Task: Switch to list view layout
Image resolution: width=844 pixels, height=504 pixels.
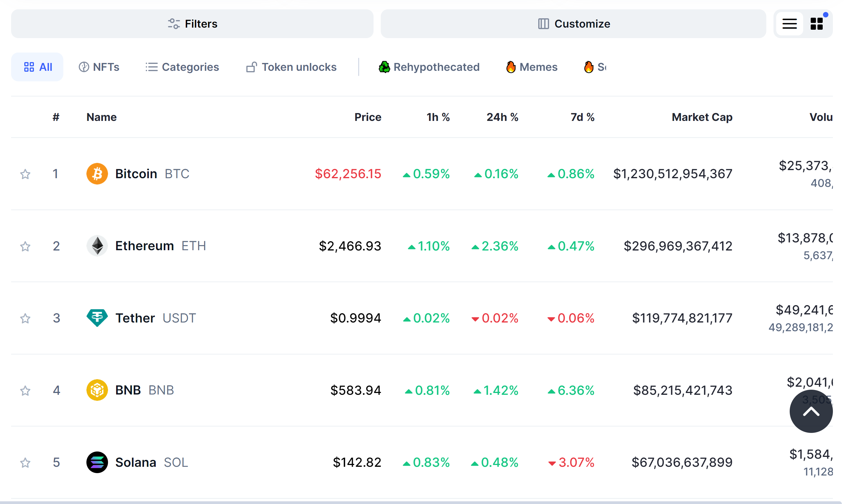Action: click(790, 24)
